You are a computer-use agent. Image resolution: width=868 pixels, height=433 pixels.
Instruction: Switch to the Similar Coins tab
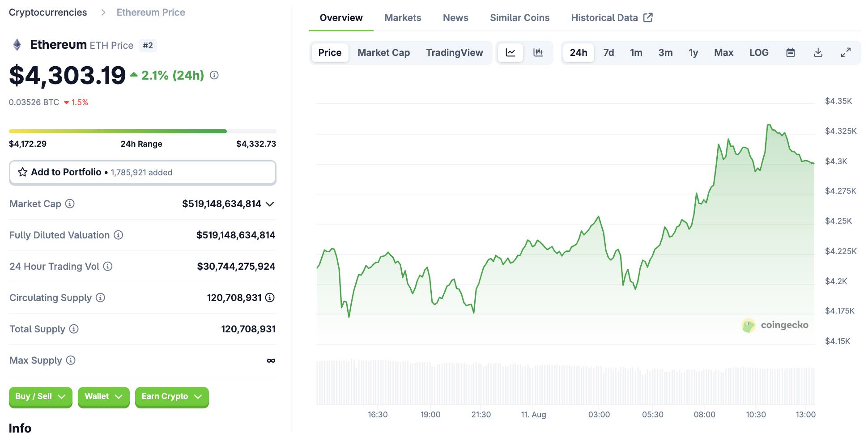point(519,18)
